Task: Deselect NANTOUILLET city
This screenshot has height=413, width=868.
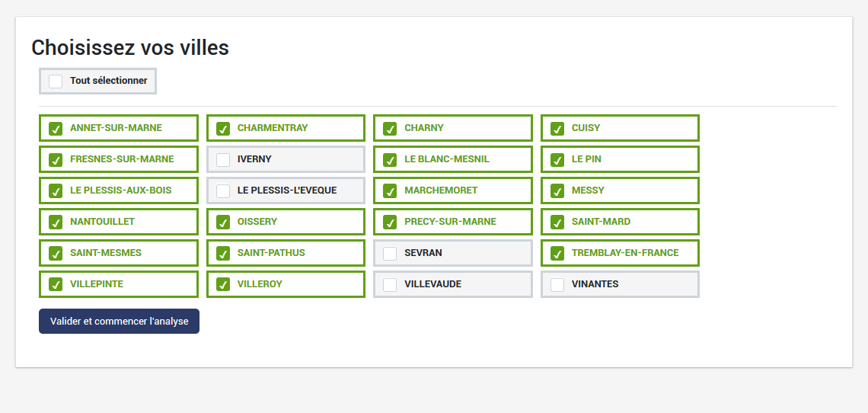Action: tap(56, 223)
